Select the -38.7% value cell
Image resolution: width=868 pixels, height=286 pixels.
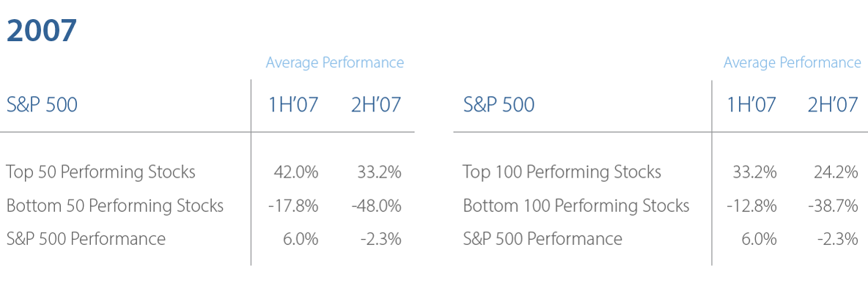pos(833,206)
